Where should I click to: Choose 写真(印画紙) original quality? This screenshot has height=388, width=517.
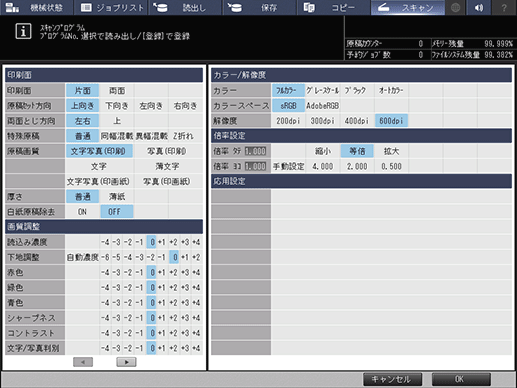click(168, 181)
